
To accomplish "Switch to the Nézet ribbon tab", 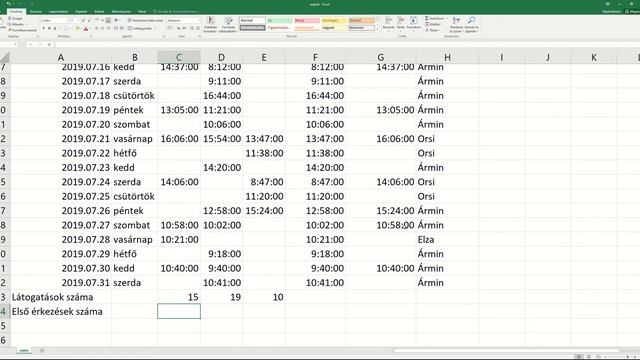I will point(142,11).
